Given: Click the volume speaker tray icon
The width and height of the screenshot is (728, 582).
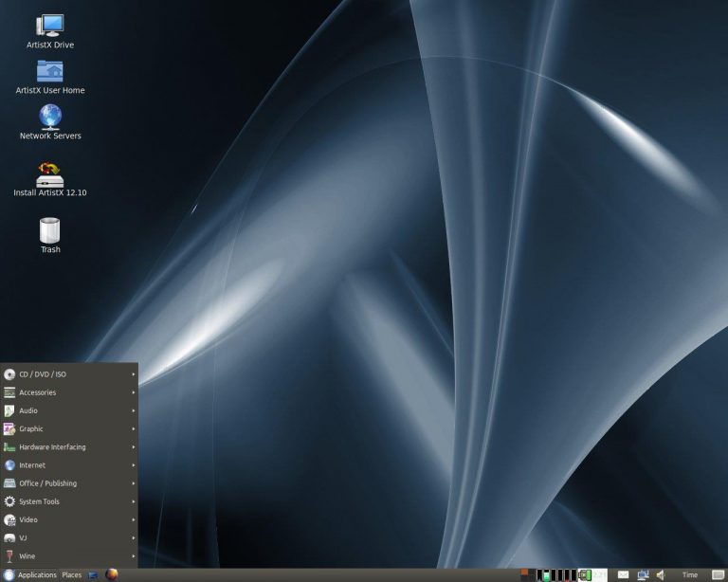Looking at the screenshot, I should [x=661, y=574].
